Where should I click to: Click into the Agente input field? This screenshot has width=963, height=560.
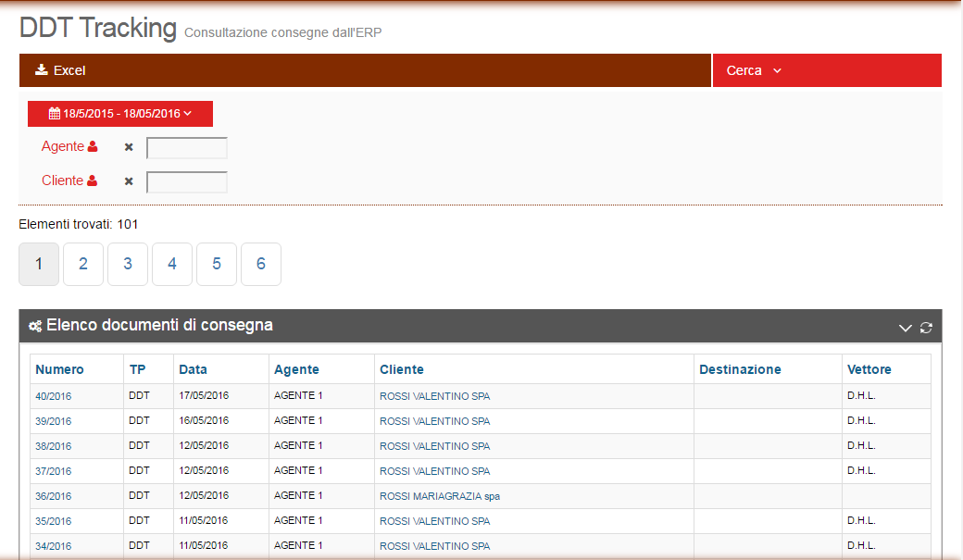(187, 148)
